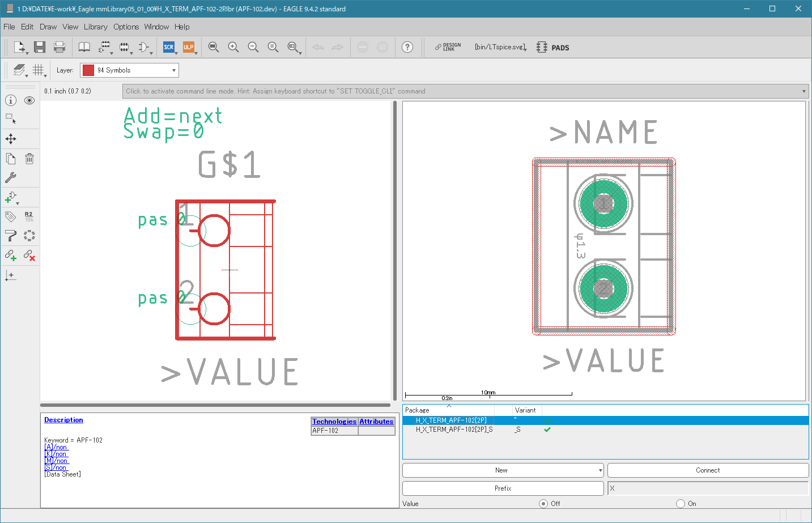Image resolution: width=812 pixels, height=523 pixels.
Task: Click the Zoom out magnifier icon
Action: click(253, 47)
